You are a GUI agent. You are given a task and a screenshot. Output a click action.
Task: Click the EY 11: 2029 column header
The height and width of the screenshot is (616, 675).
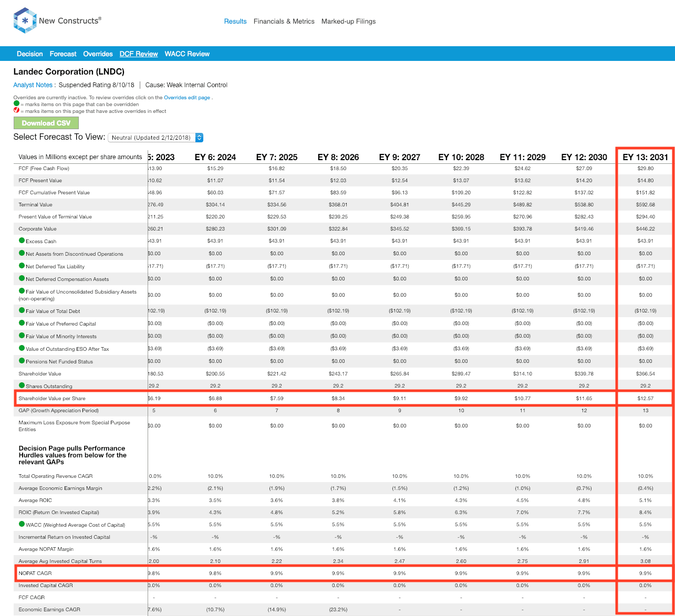coord(523,157)
